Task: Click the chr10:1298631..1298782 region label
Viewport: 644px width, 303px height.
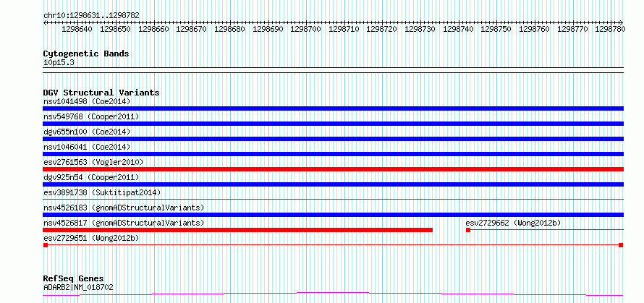Action: click(x=91, y=15)
